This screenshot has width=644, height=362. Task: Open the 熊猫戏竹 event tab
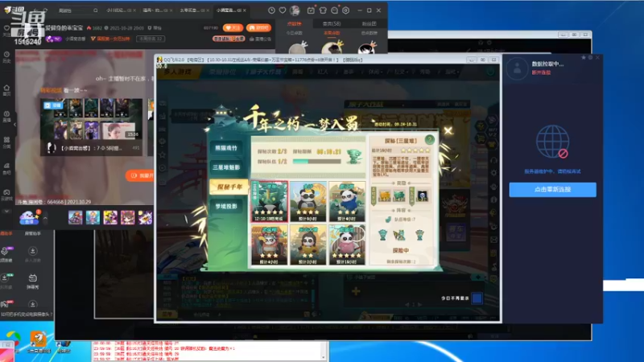click(227, 148)
